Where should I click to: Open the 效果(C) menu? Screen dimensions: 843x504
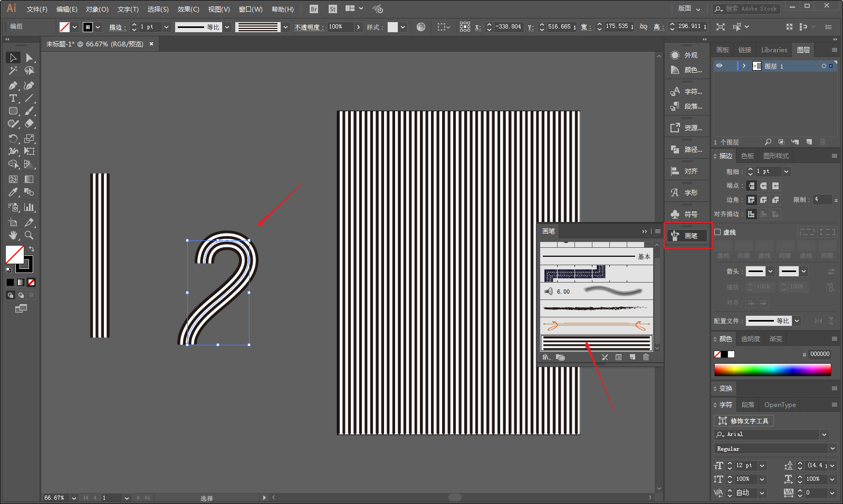[188, 9]
